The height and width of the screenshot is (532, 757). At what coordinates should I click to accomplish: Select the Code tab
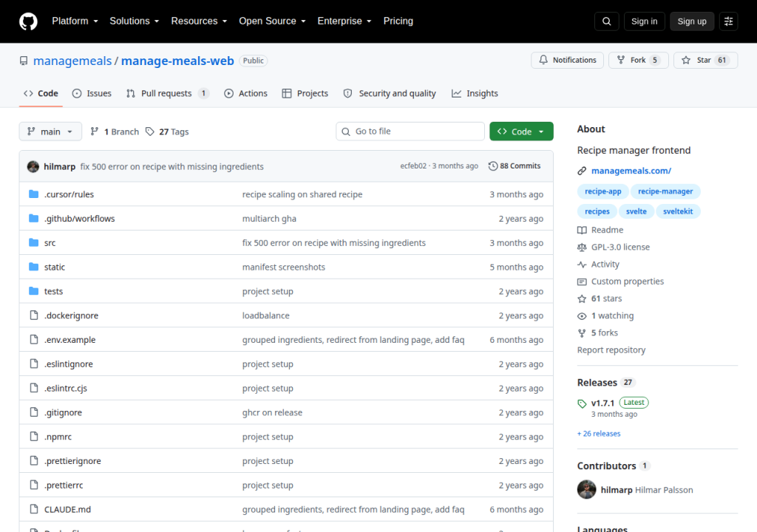[41, 94]
